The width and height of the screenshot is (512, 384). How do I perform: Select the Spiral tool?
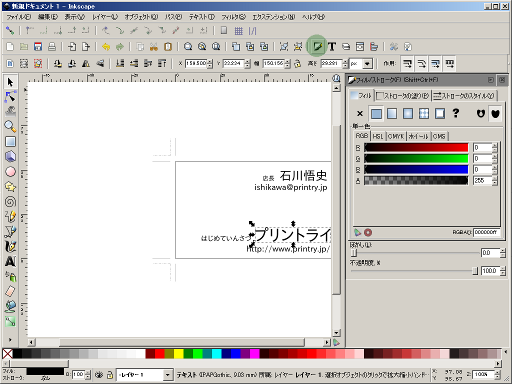pyautogui.click(x=10, y=201)
